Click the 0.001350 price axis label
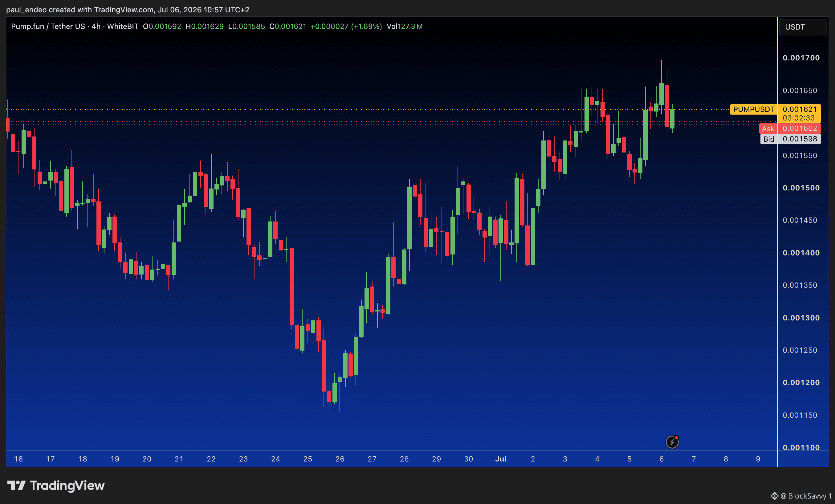835x504 pixels. pos(800,285)
